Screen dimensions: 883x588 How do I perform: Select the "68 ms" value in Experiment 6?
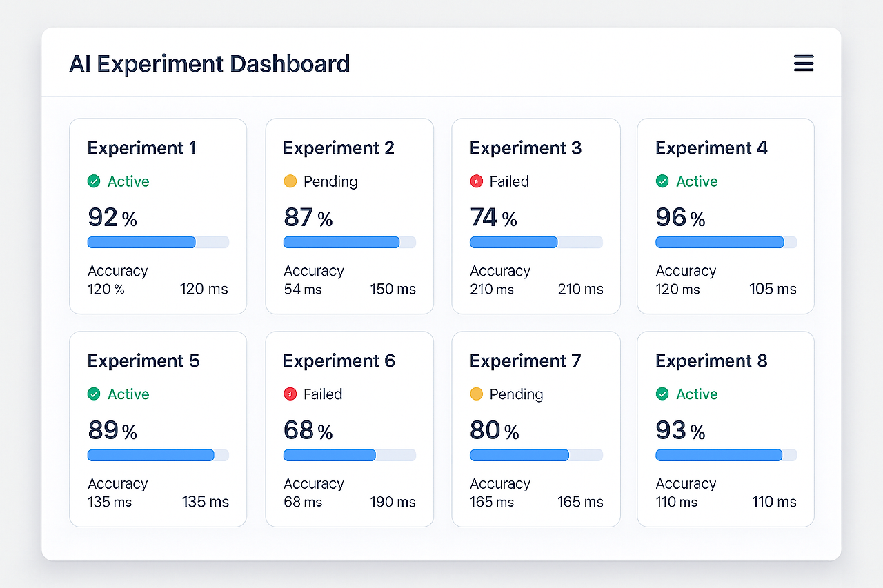point(303,503)
